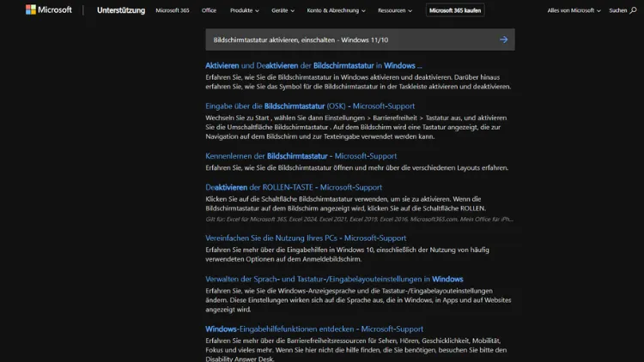Image resolution: width=644 pixels, height=362 pixels.
Task: Click description 'Klicken Sie auf die Schaltfläche Bildschirmtastatur'
Action: [345, 203]
